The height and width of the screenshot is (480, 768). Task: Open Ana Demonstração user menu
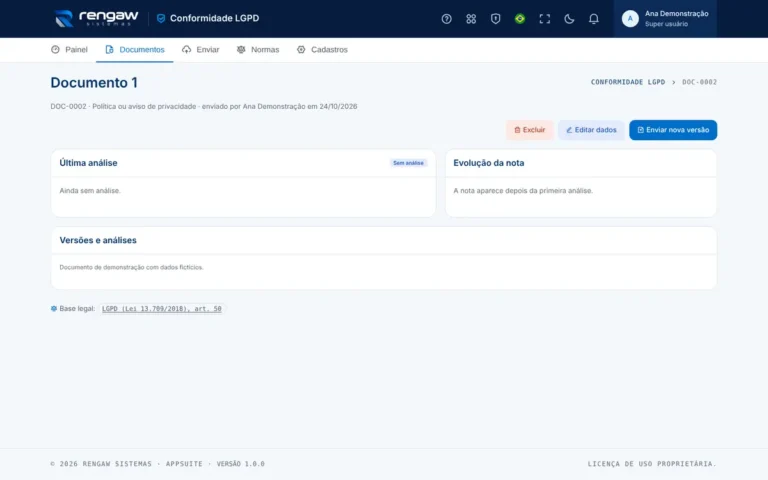point(665,19)
